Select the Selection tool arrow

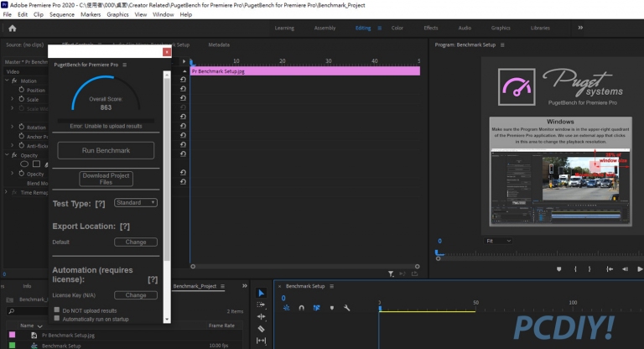tap(262, 293)
